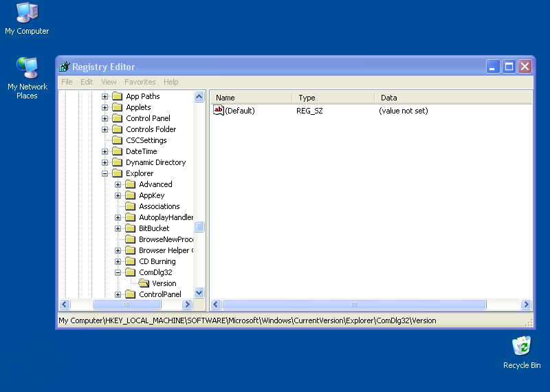Click the open Version folder icon
Viewport: 550px width, 392px height.
(x=144, y=283)
